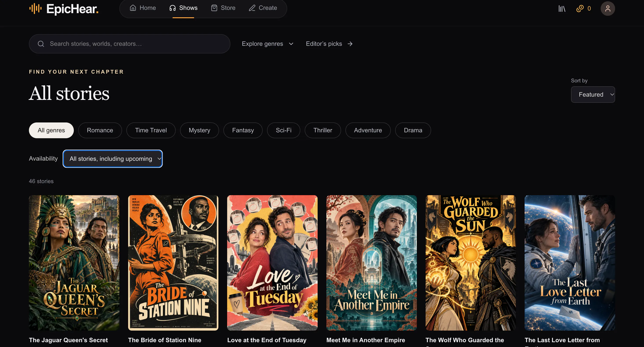The width and height of the screenshot is (644, 347).
Task: Click the Editor's picks arrow icon
Action: (x=350, y=44)
